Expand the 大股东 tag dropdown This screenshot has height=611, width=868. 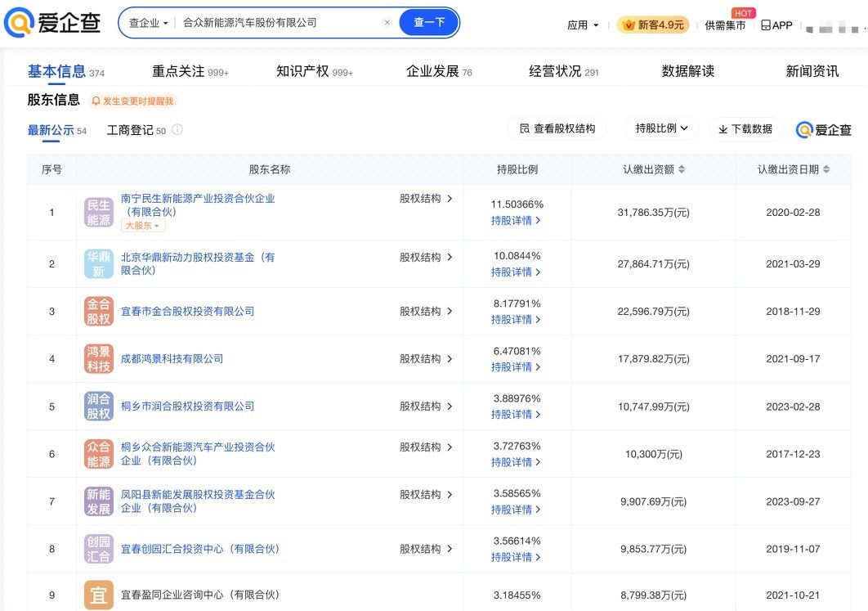tap(142, 226)
